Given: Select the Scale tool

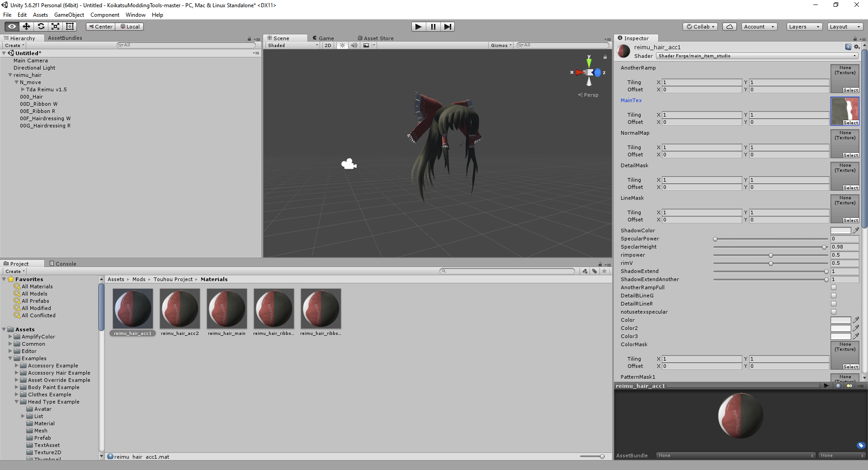Looking at the screenshot, I should click(55, 26).
